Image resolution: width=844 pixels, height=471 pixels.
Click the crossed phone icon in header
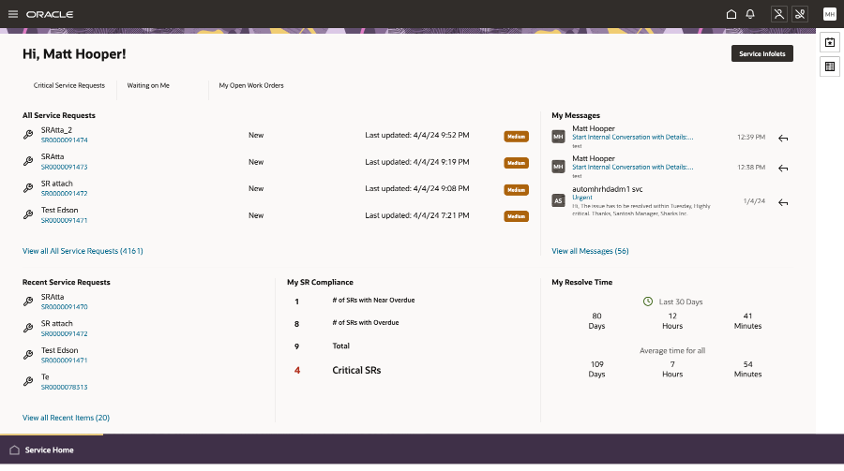click(x=800, y=14)
